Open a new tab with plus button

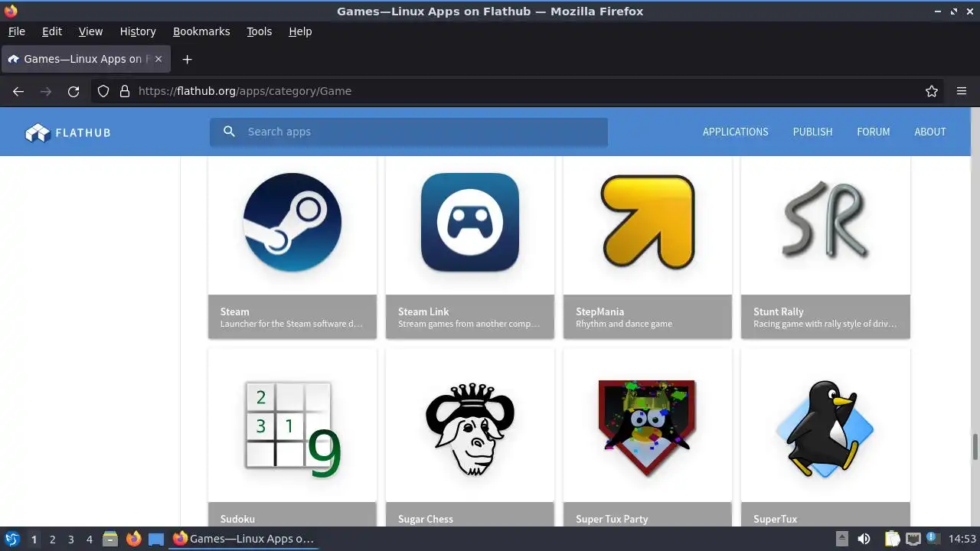[187, 59]
